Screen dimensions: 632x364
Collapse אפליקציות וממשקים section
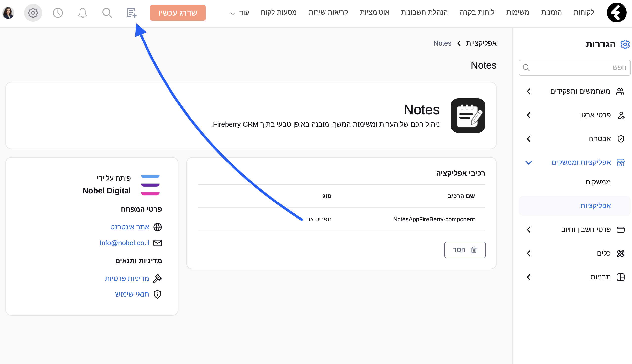[x=581, y=162]
